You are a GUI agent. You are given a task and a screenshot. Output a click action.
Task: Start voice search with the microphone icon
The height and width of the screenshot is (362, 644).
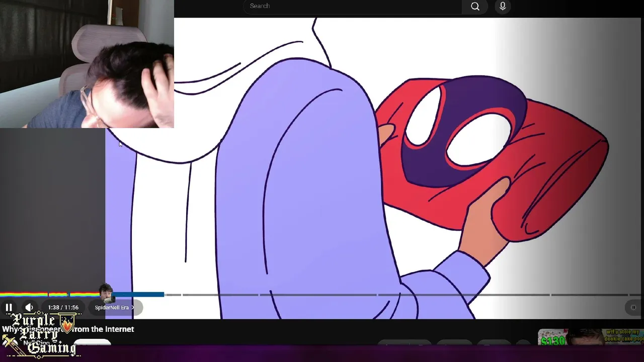click(503, 6)
